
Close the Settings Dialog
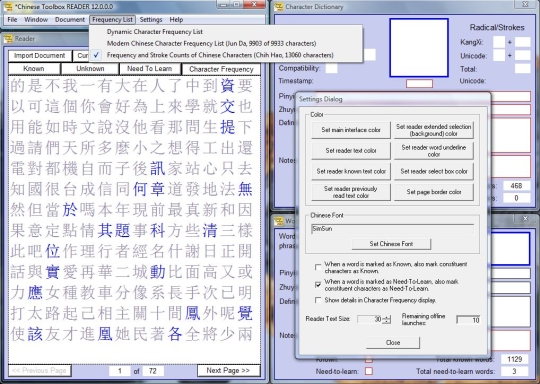393,342
